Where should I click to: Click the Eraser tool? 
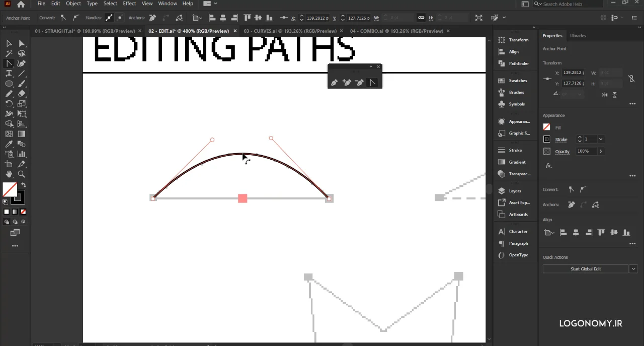point(22,94)
